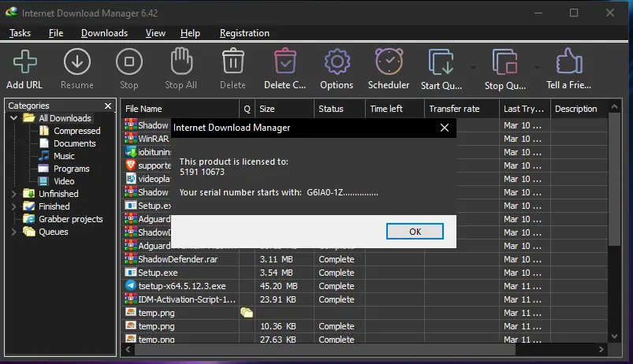Viewport: 633px width, 364px height.
Task: Click the Stop download icon
Action: coord(129,61)
